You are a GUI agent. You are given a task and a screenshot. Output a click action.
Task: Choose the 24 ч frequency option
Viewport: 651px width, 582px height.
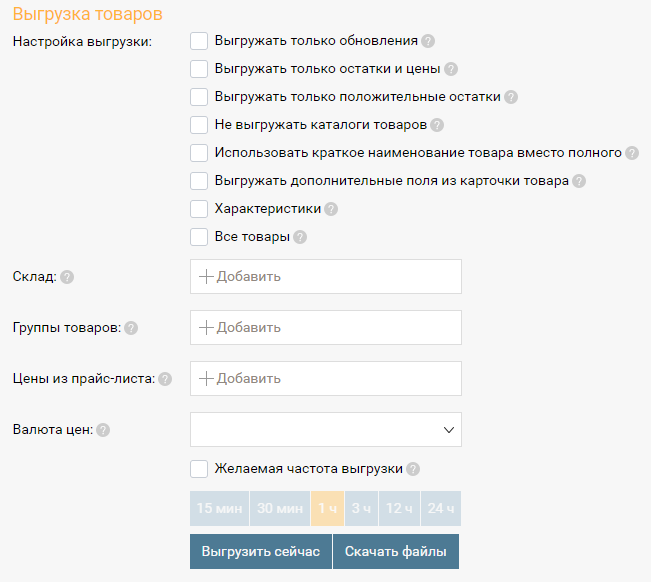pyautogui.click(x=441, y=509)
